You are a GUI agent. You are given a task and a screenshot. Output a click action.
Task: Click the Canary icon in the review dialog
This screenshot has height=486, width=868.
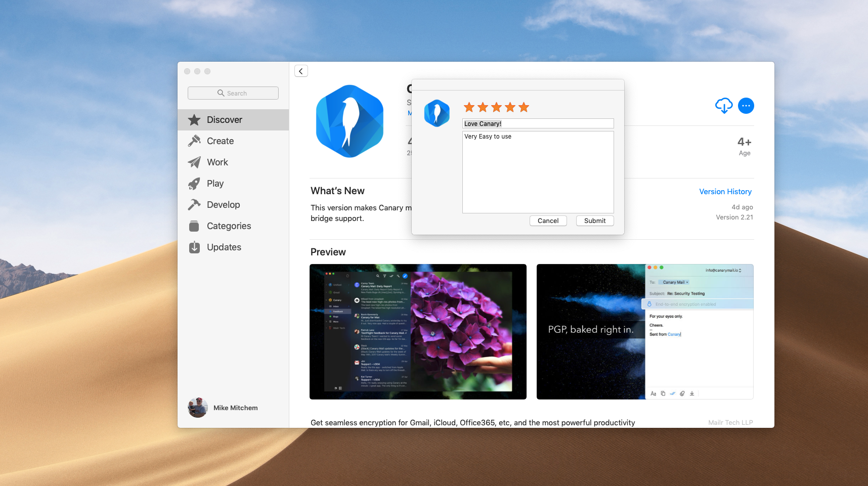(x=437, y=113)
